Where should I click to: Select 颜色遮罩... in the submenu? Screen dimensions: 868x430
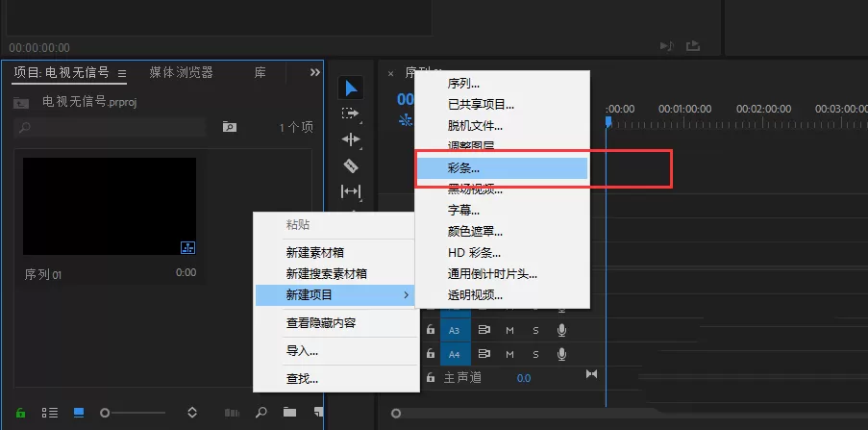coord(502,232)
